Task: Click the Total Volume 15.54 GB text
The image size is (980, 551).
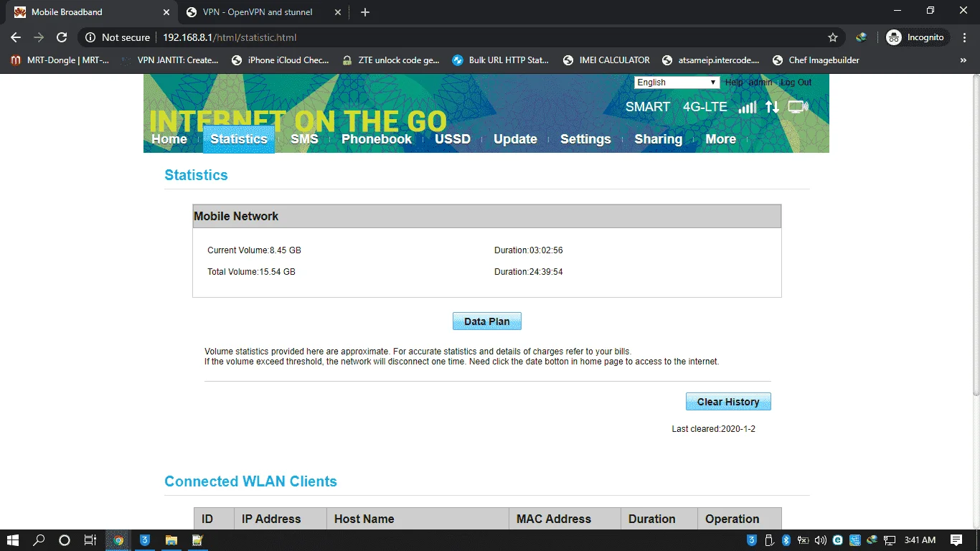Action: 251,272
